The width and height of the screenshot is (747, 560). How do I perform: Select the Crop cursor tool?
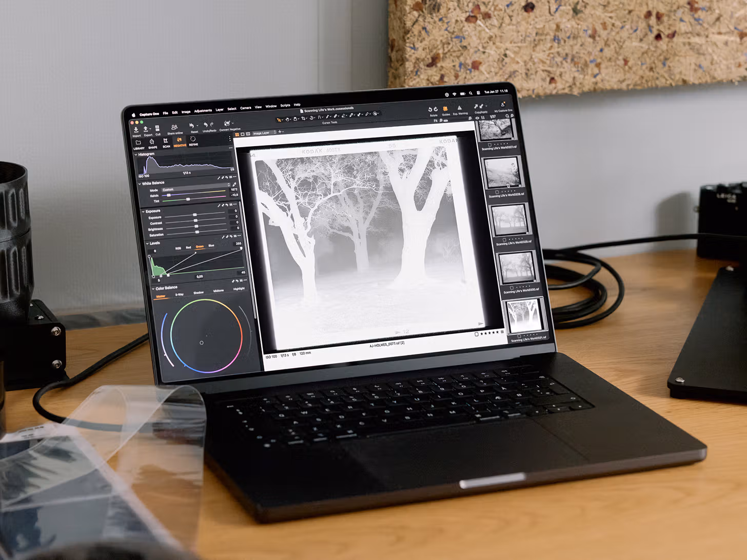(x=304, y=118)
